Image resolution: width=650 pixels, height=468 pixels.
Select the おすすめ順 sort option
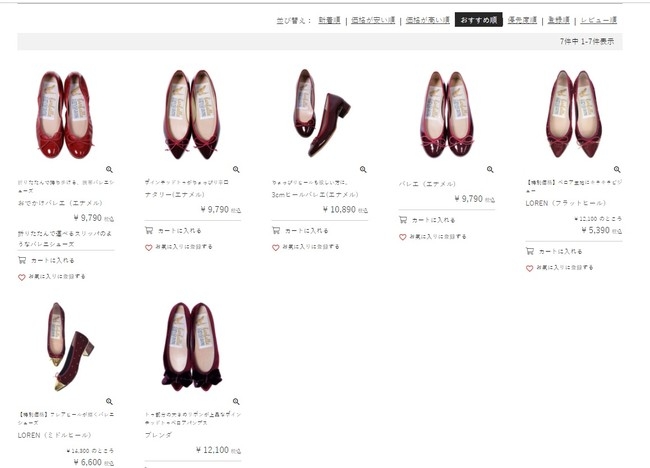click(478, 20)
